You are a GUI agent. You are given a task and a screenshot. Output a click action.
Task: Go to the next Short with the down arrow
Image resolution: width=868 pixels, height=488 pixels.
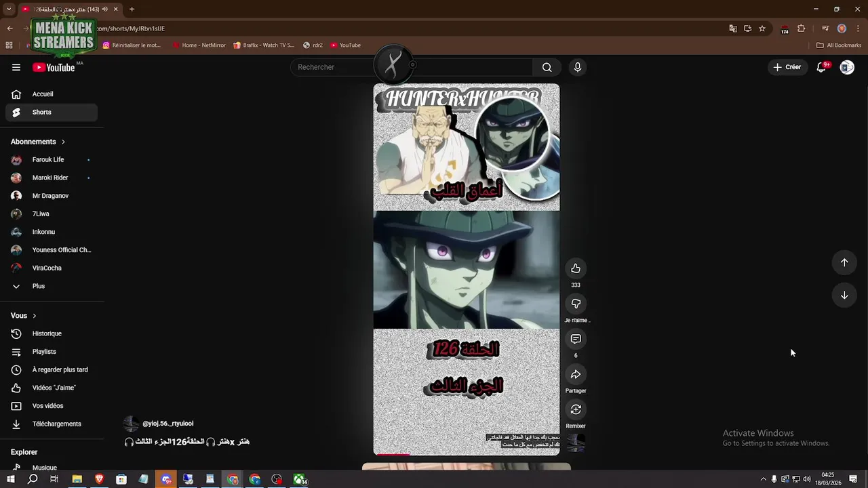click(x=844, y=295)
